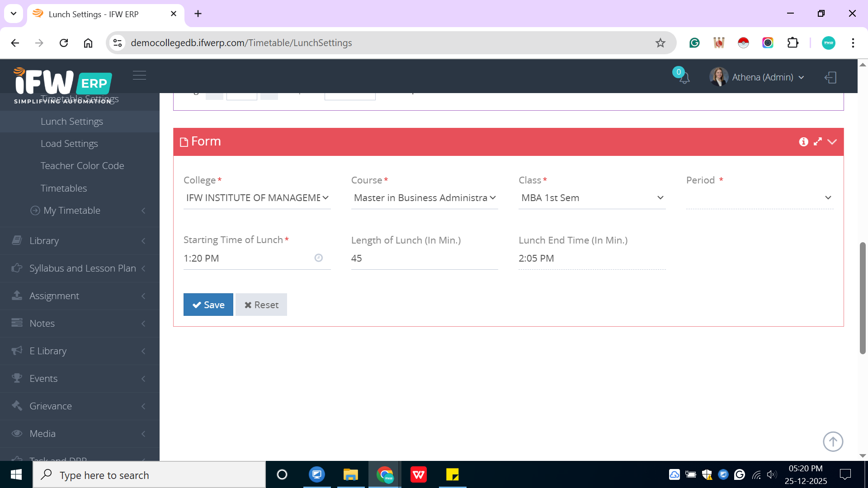868x488 pixels.
Task: Expand the Form panel to fullscreen
Action: point(818,142)
